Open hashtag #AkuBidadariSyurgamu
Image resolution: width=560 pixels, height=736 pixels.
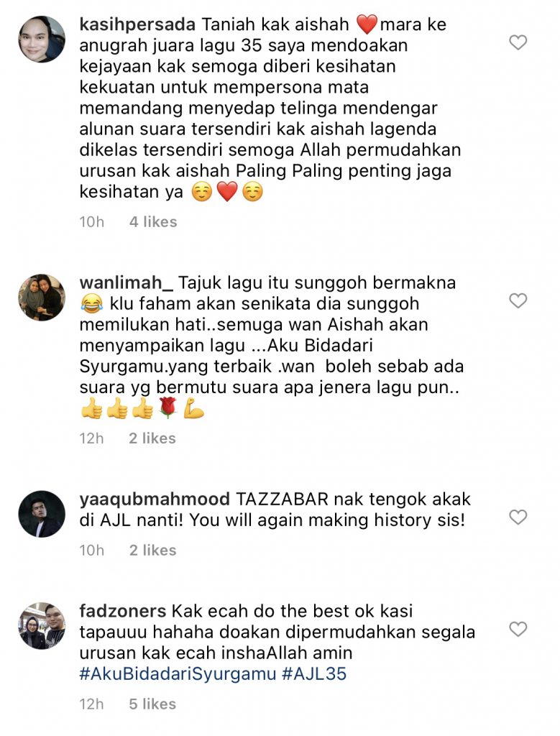(178, 673)
